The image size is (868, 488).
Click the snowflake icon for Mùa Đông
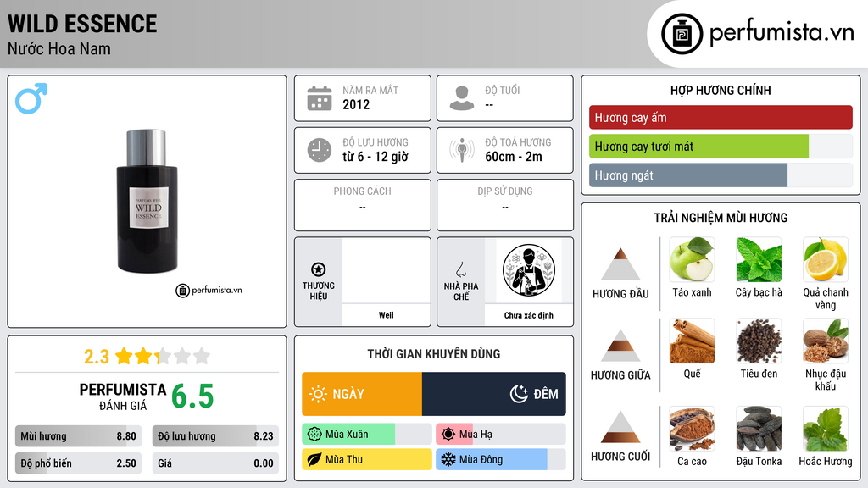coord(448,459)
